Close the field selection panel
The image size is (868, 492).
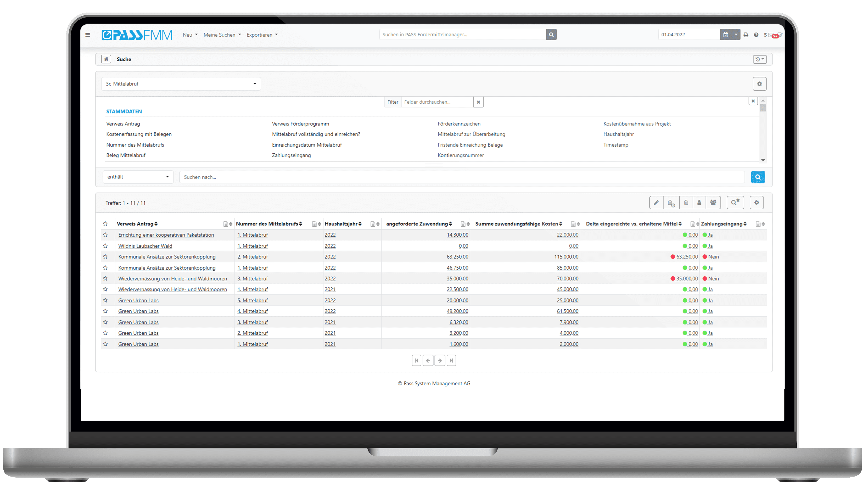pos(753,101)
